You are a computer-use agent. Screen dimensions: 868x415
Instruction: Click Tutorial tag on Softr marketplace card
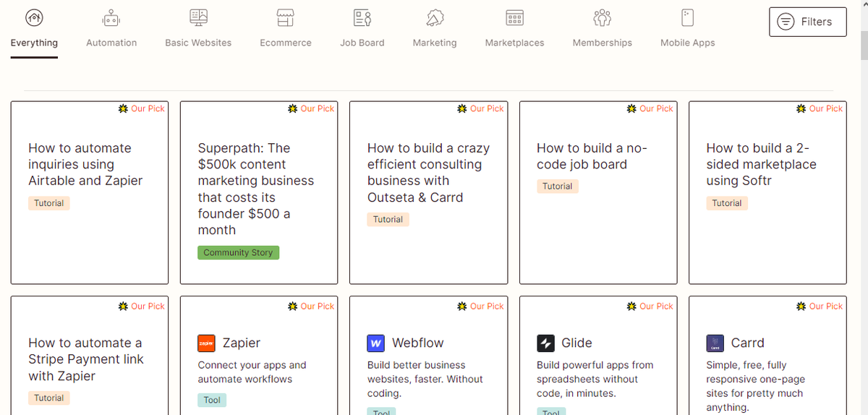tap(727, 203)
